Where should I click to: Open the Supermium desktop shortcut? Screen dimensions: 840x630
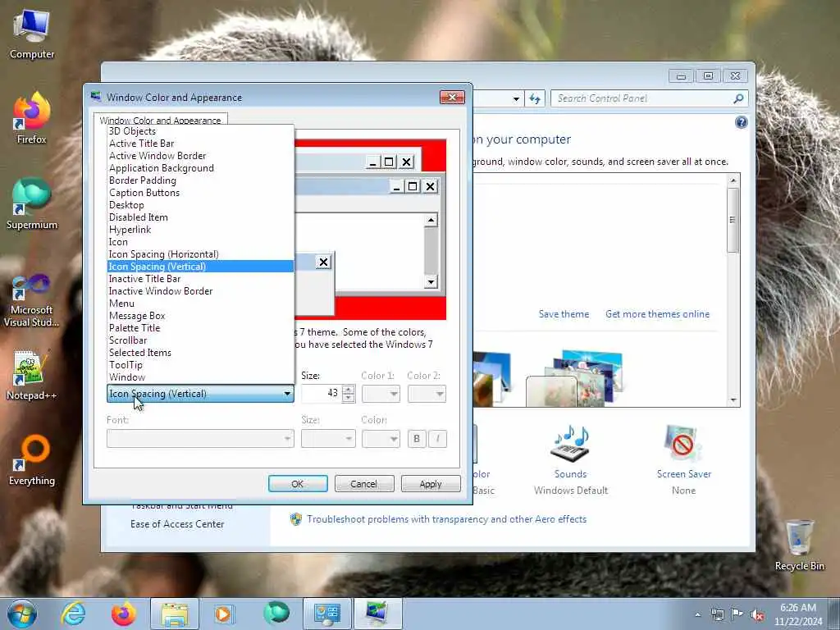coord(32,203)
